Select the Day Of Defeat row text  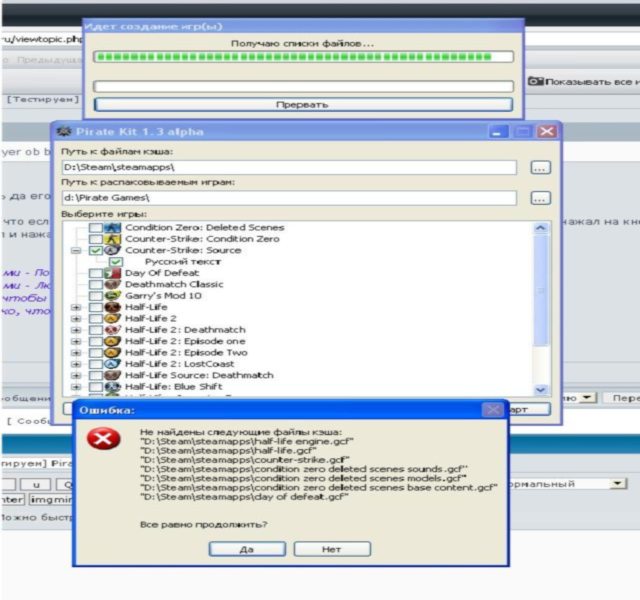pyautogui.click(x=162, y=273)
